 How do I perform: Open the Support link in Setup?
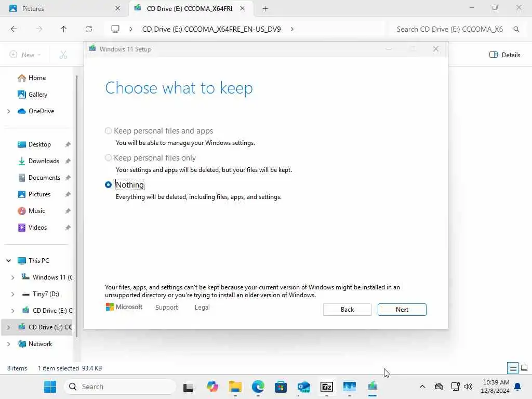coord(166,308)
